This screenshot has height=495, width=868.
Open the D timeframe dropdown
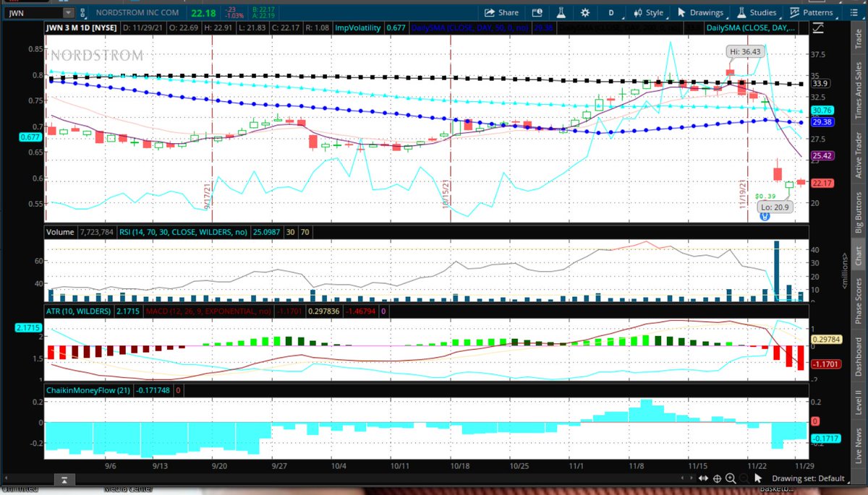pos(610,12)
